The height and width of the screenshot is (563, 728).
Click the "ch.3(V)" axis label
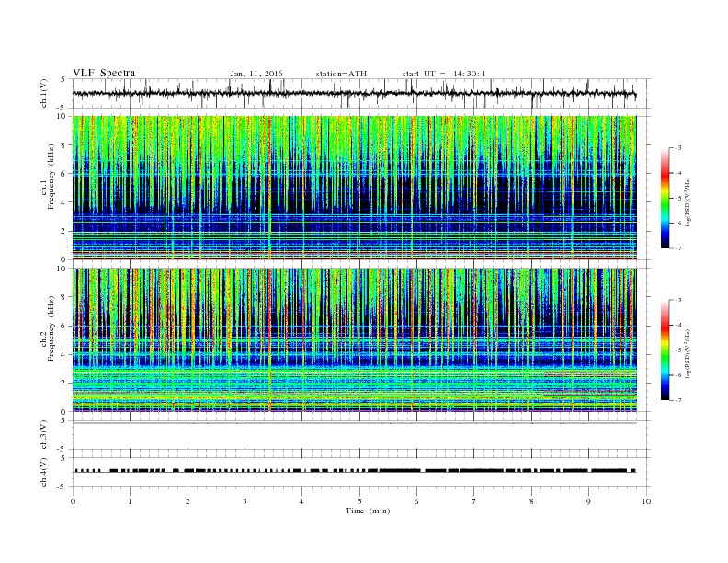coord(44,435)
